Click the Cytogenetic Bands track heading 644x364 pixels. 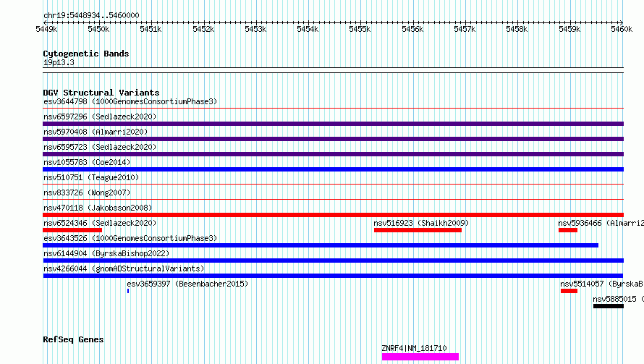pyautogui.click(x=86, y=54)
